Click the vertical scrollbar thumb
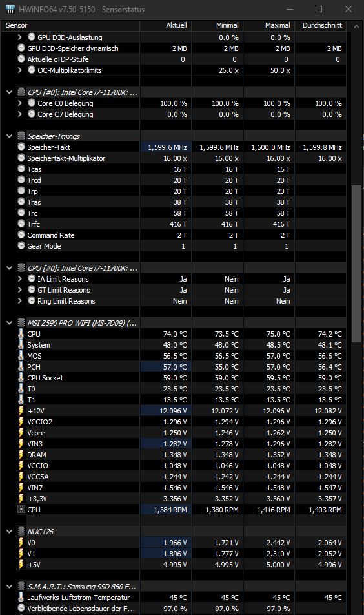The height and width of the screenshot is (615, 364). 356,264
